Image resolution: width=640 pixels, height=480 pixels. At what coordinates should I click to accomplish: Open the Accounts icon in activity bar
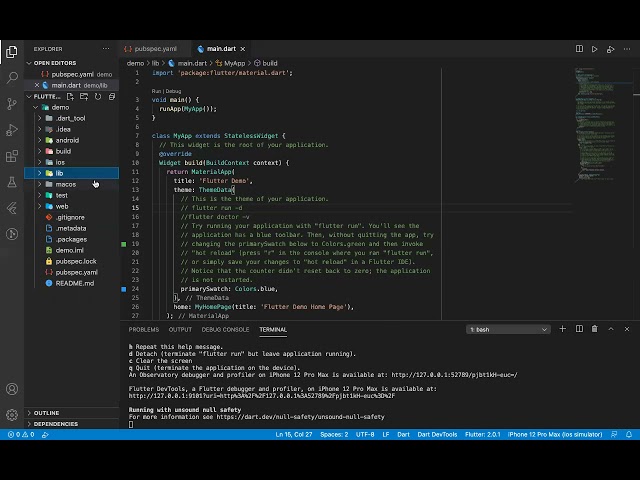point(12,389)
